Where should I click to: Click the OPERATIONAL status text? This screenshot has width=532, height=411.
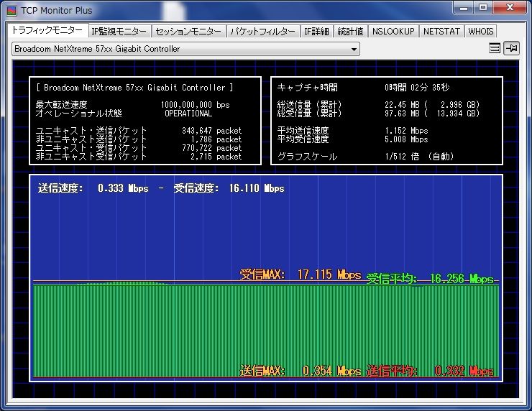188,114
